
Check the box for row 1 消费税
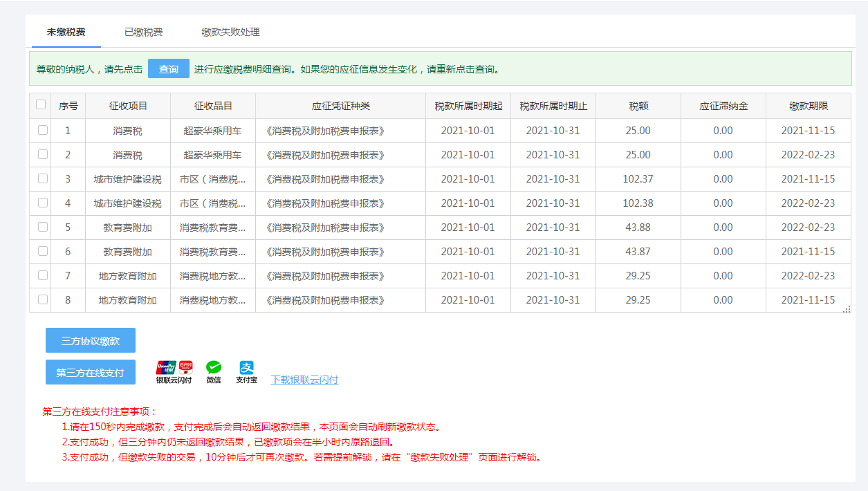coord(43,130)
